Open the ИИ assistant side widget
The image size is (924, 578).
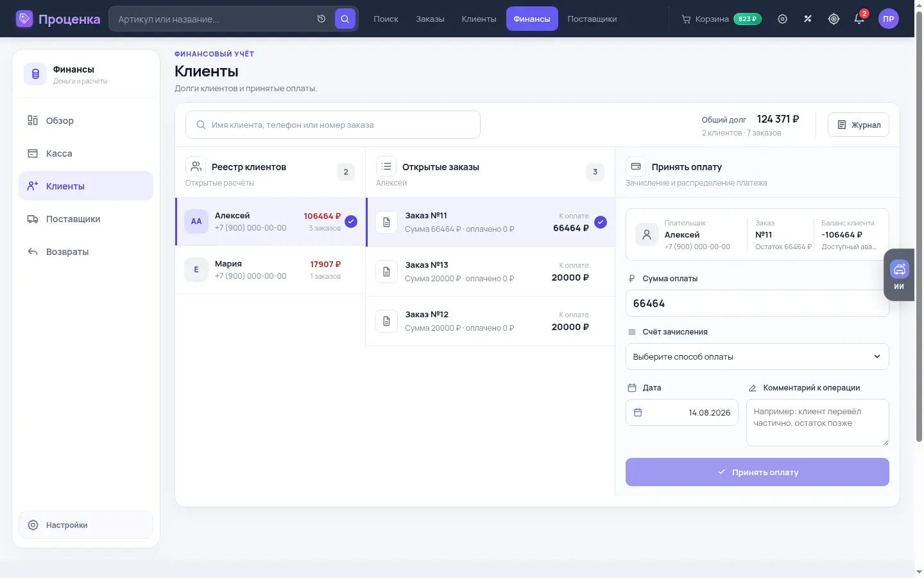point(899,275)
